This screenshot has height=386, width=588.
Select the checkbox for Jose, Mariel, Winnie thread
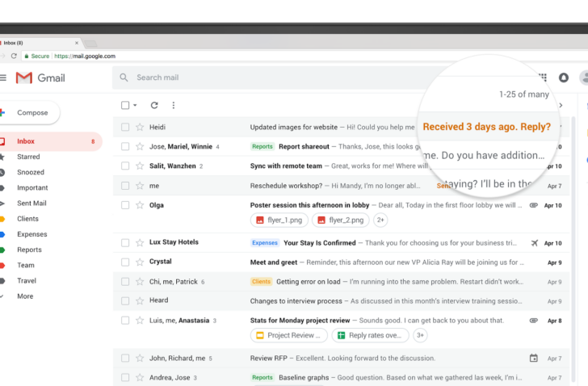tap(125, 146)
